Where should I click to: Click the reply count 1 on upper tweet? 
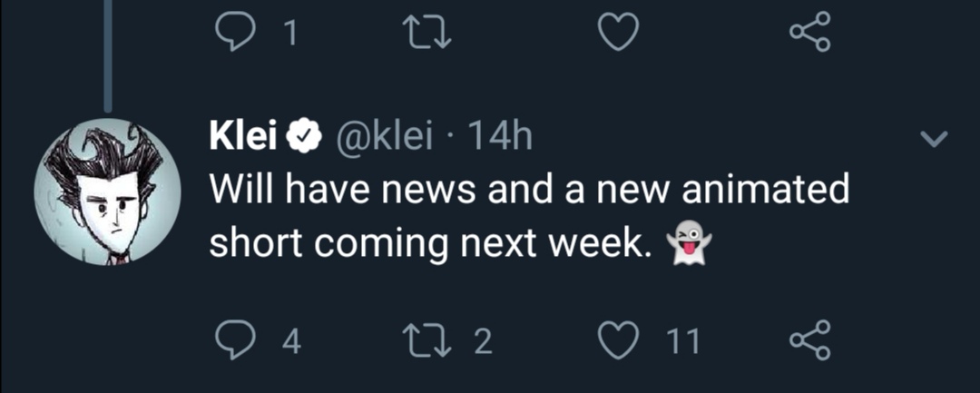(x=290, y=35)
